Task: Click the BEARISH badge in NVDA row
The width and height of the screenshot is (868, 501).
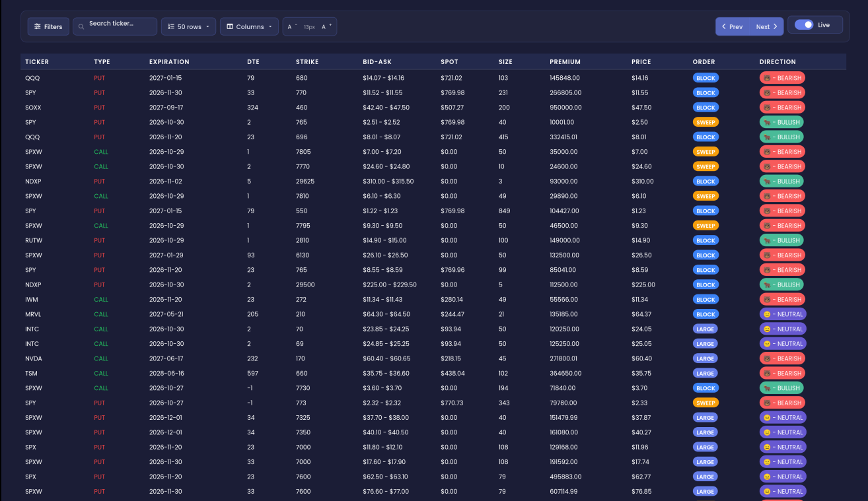Action: pos(782,358)
